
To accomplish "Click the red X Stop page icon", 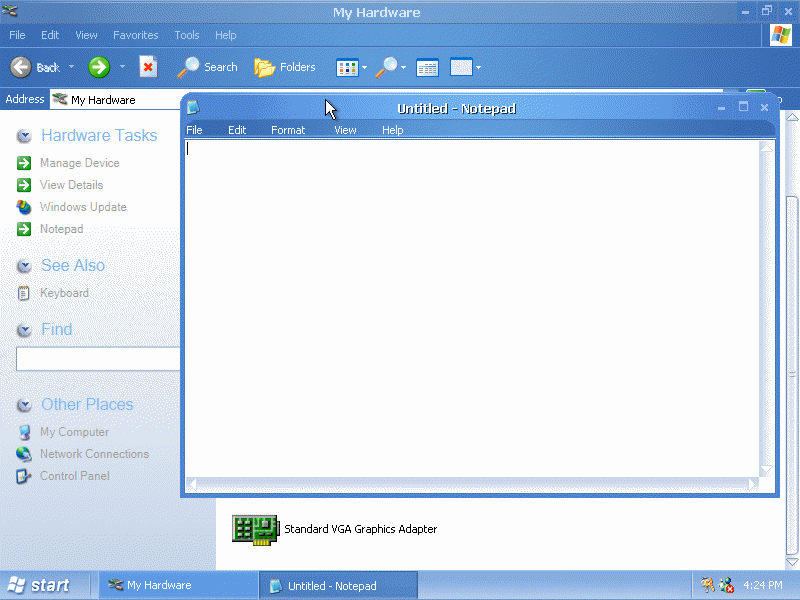I will point(148,67).
